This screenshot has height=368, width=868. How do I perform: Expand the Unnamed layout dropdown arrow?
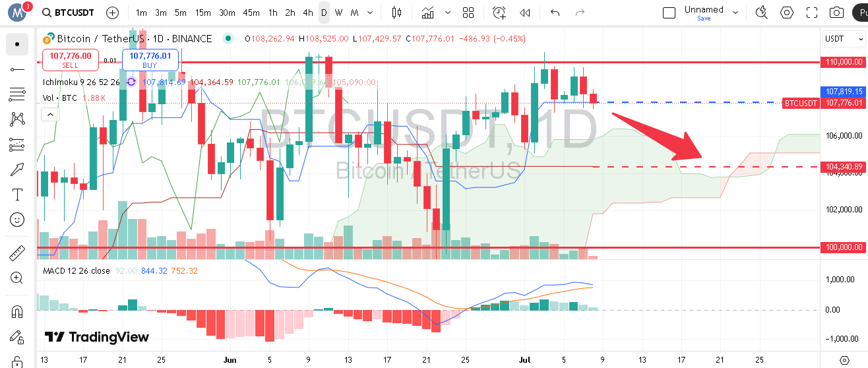[x=737, y=13]
